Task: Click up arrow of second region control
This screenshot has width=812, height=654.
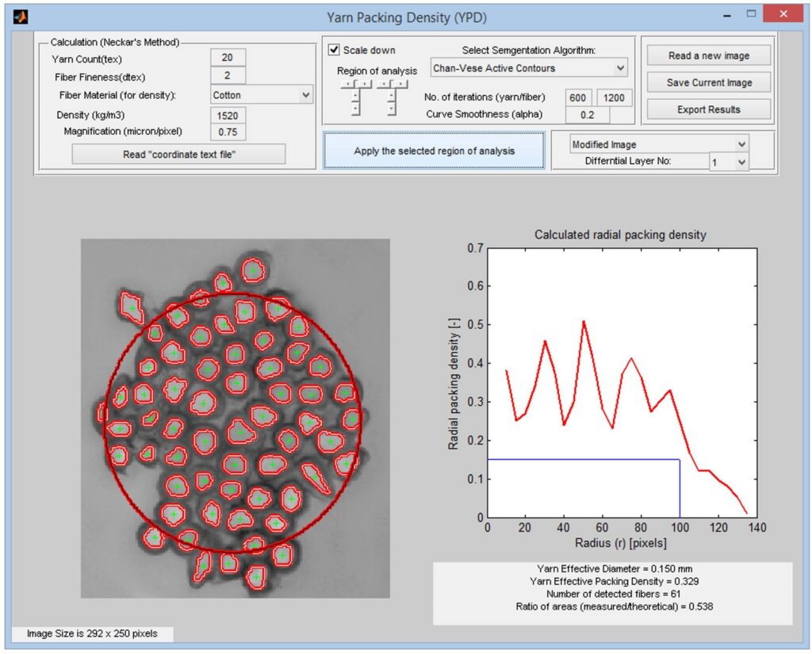Action: (x=392, y=95)
